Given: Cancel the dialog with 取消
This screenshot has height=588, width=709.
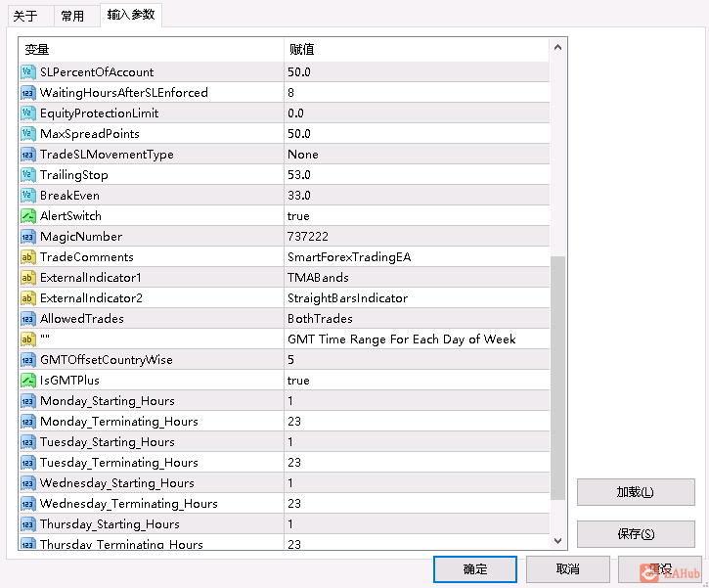Looking at the screenshot, I should tap(568, 569).
